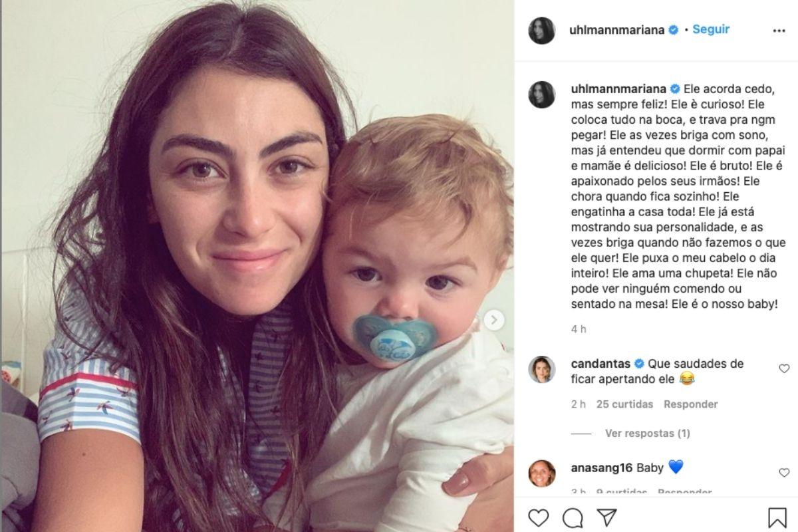Screen dimensions: 798x532
Task: Like anasang16 comment with small heart
Action: coord(784,472)
